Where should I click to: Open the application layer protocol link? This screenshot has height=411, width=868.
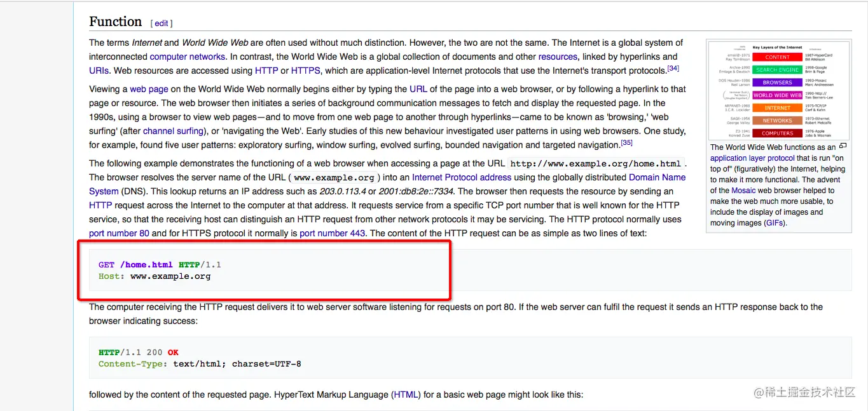pos(752,158)
